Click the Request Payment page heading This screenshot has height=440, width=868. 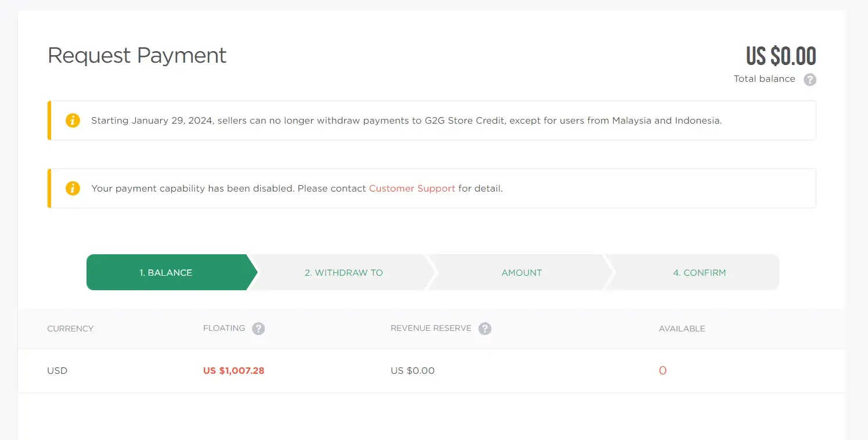pyautogui.click(x=137, y=55)
